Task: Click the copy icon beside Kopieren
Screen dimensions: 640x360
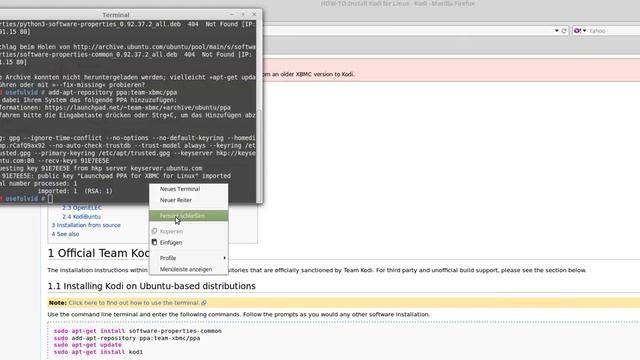Action: point(154,231)
